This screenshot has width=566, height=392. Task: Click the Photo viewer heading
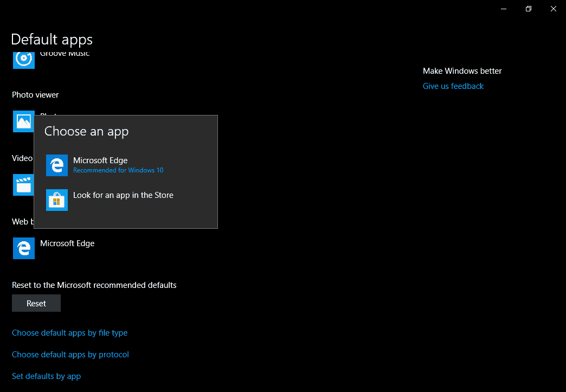(35, 94)
